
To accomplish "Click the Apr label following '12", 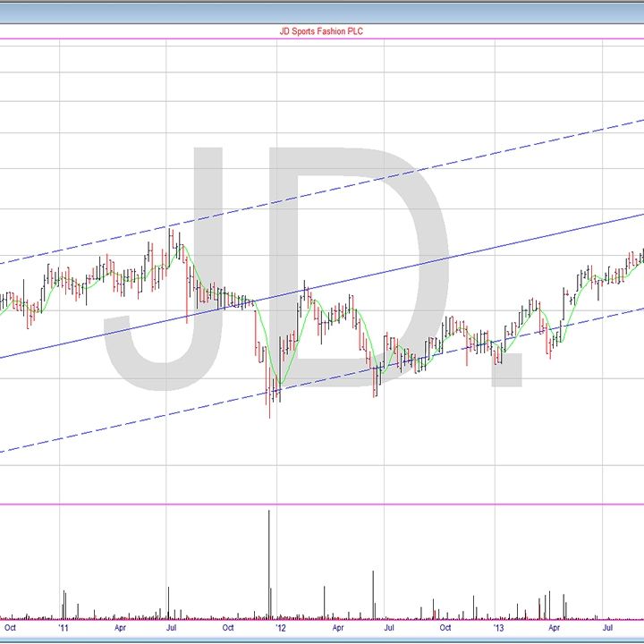I will point(337,629).
